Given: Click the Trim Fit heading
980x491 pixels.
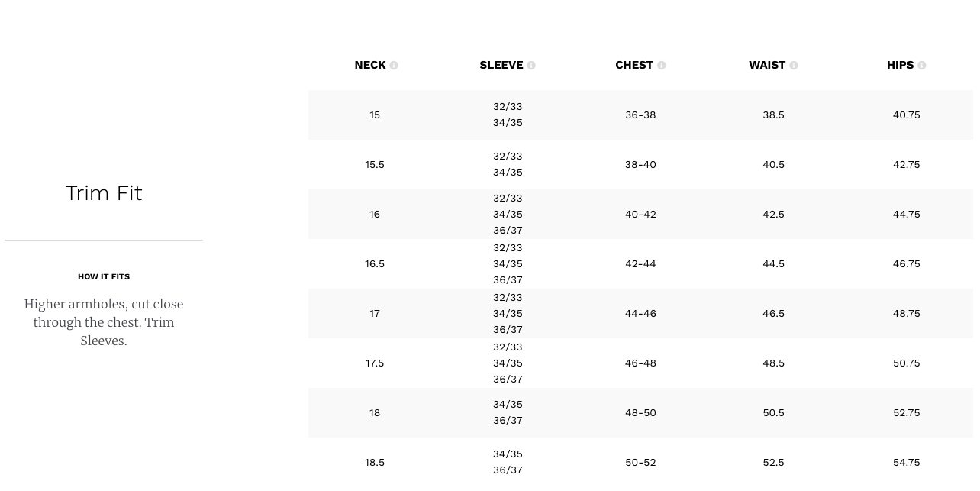Looking at the screenshot, I should point(104,193).
